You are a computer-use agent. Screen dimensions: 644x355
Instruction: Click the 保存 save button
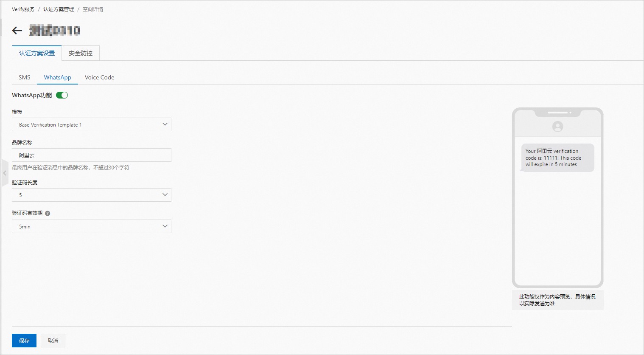[x=24, y=341]
